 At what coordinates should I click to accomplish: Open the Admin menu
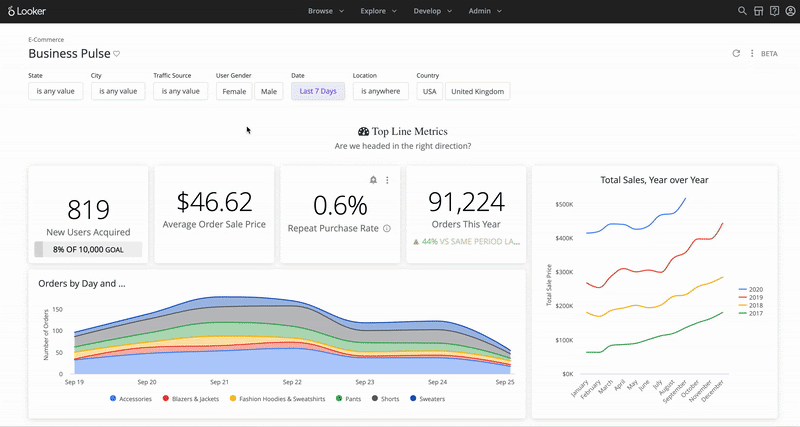pos(485,11)
